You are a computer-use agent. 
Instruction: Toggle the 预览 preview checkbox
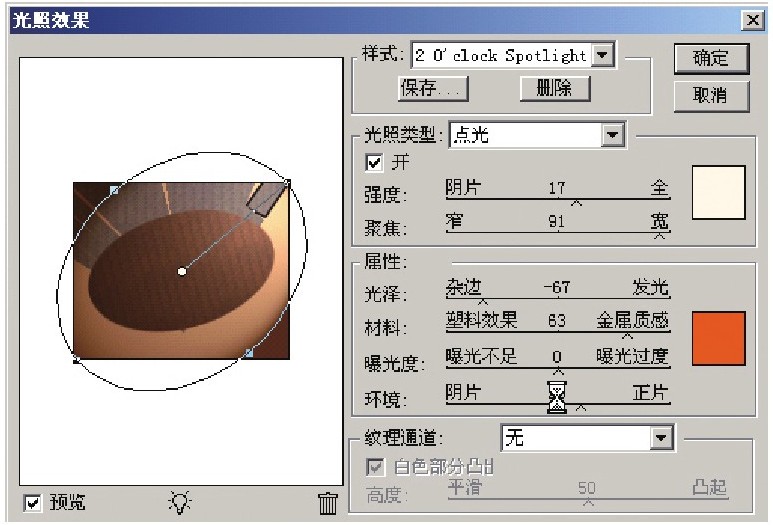click(33, 503)
